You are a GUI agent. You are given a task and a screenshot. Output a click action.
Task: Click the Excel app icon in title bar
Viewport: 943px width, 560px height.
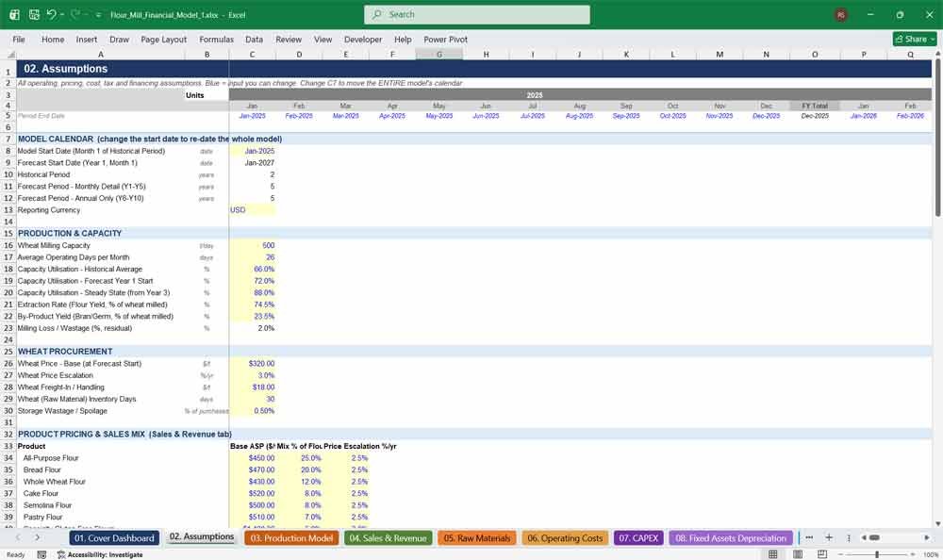pos(14,14)
